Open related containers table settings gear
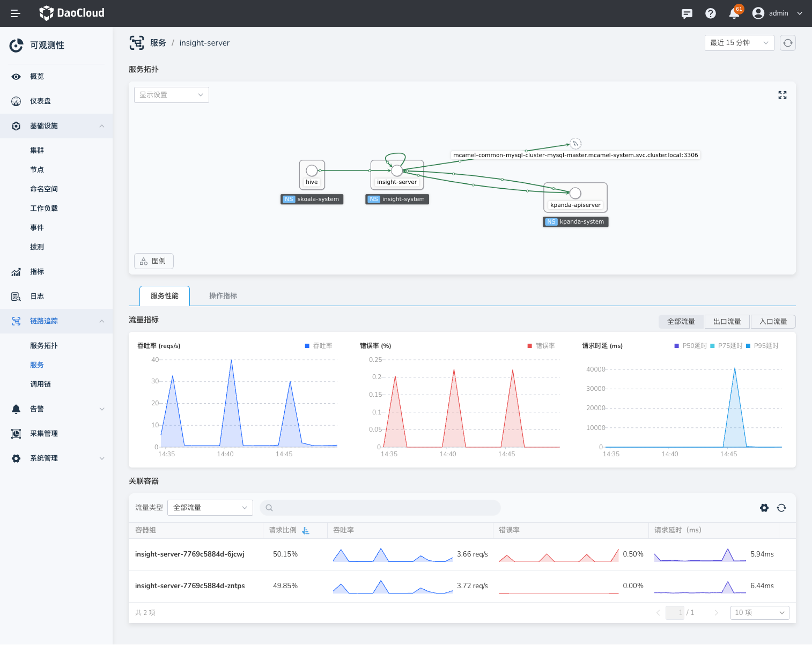The image size is (812, 645). pyautogui.click(x=764, y=508)
